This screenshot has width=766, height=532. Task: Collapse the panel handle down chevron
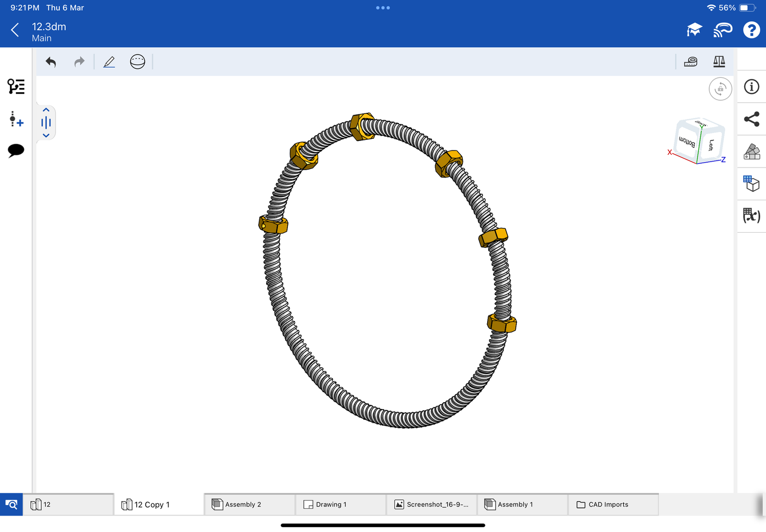[46, 136]
